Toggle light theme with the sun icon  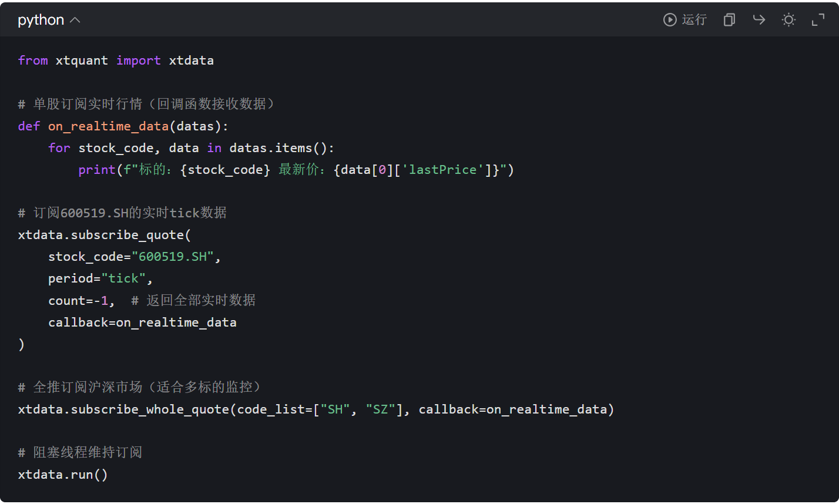click(788, 20)
